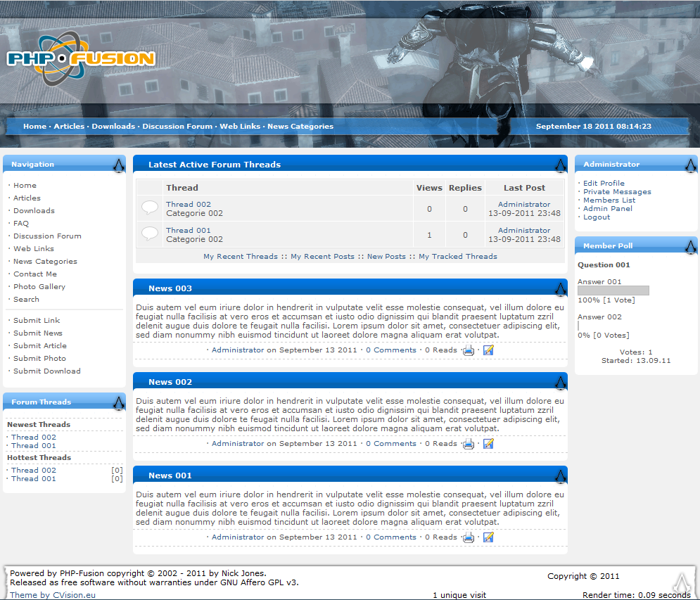The width and height of the screenshot is (700, 600).
Task: Print the News 001 article
Action: (469, 537)
